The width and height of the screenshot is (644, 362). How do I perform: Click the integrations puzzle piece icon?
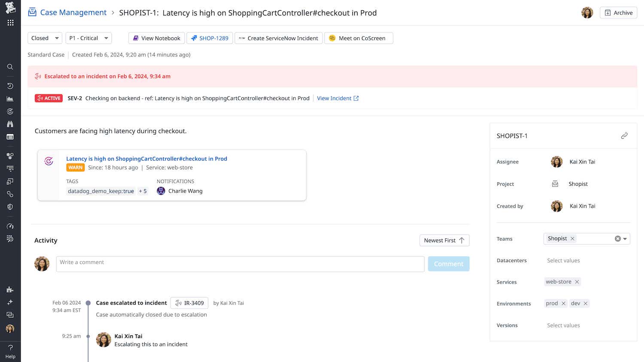[x=10, y=290]
